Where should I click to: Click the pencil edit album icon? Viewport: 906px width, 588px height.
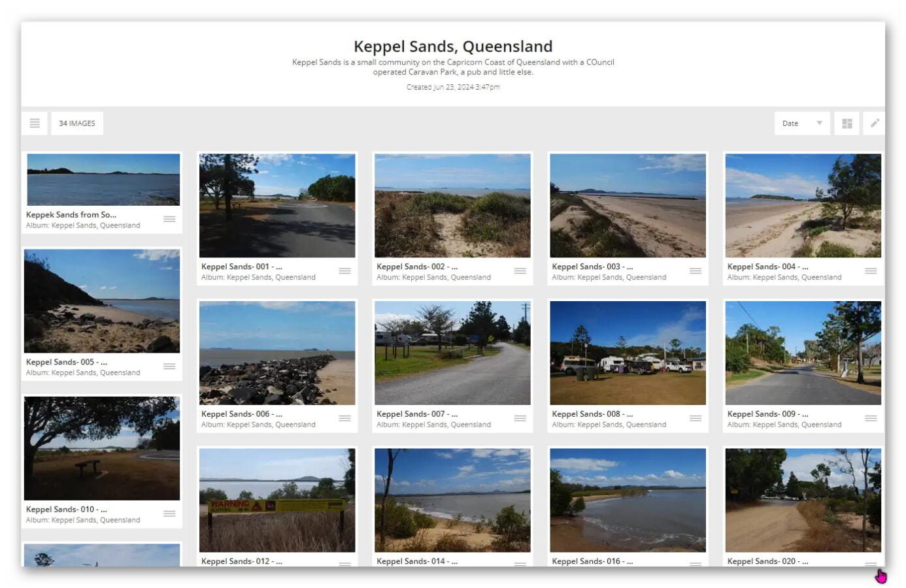coord(874,123)
